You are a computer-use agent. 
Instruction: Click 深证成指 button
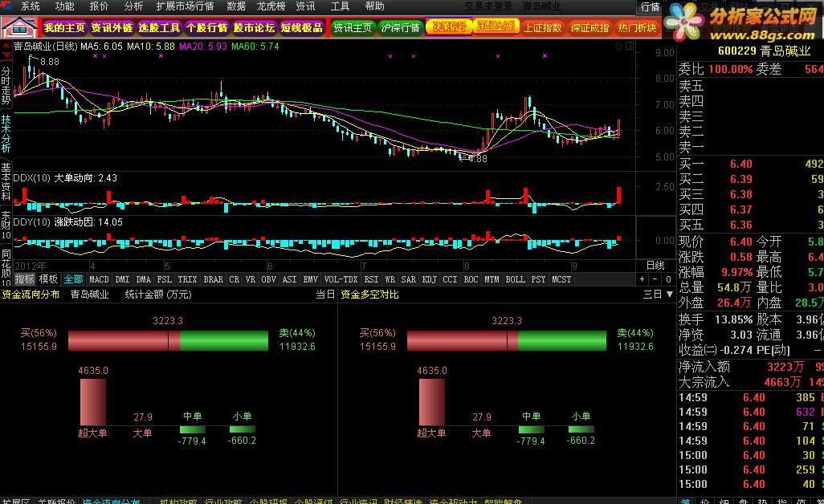589,28
